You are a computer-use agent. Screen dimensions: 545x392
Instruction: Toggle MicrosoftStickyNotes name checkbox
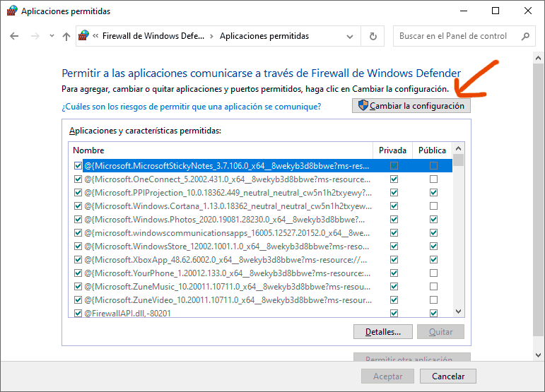[78, 165]
